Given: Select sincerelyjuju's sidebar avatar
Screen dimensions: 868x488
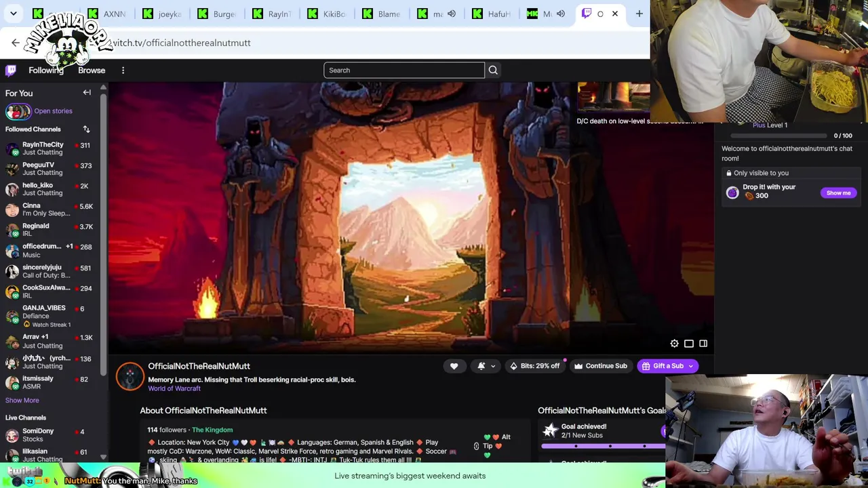Looking at the screenshot, I should click(x=12, y=271).
